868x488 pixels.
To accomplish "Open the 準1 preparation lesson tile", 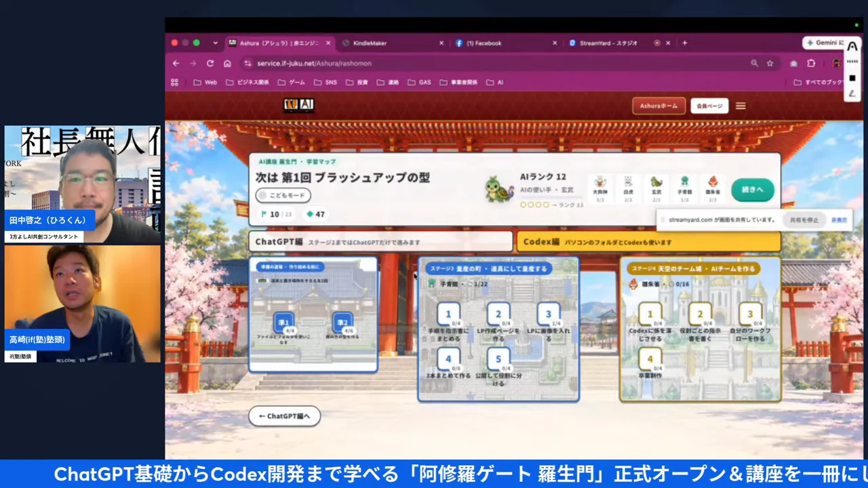I will tap(283, 323).
